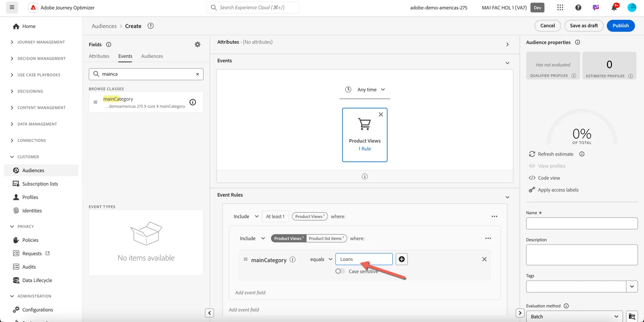Open the notifications bell
The image size is (644, 322).
(x=614, y=7)
